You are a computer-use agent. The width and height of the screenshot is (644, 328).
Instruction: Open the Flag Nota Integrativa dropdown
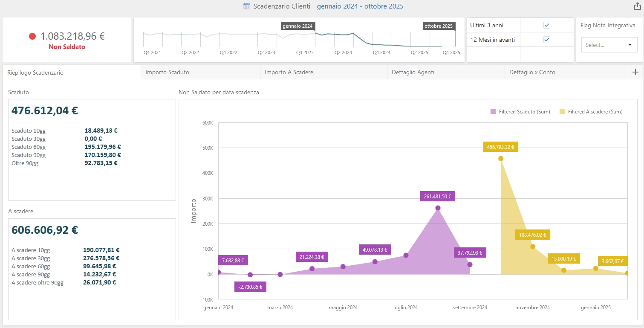click(x=609, y=45)
